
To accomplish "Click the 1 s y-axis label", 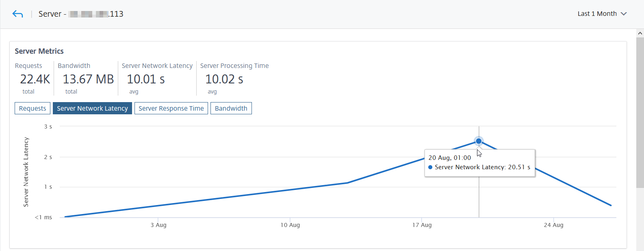I will (x=48, y=187).
